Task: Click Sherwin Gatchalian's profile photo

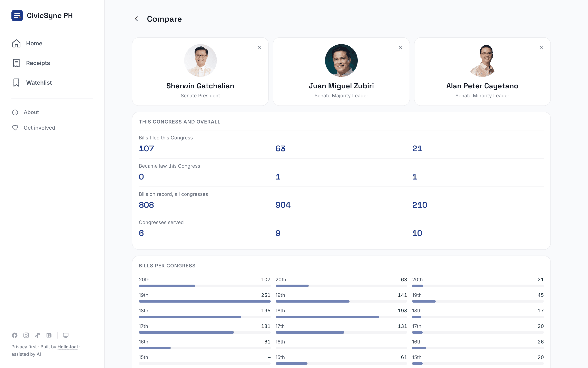Action: tap(200, 60)
